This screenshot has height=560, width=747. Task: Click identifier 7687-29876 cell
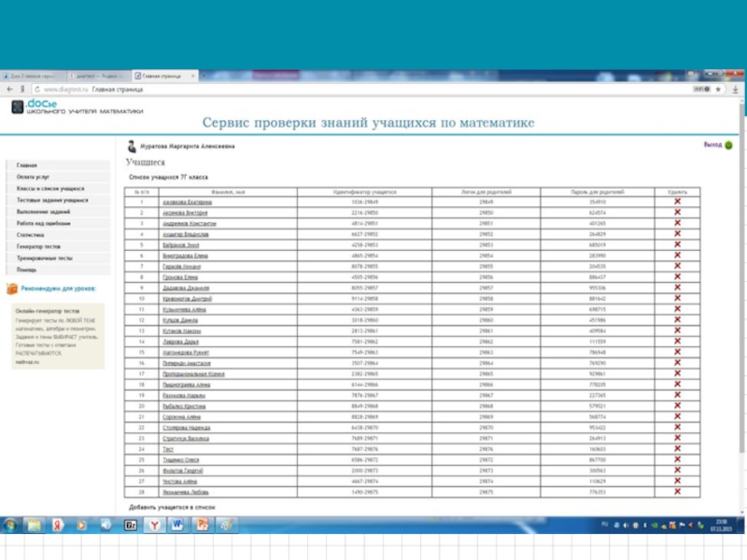(364, 449)
